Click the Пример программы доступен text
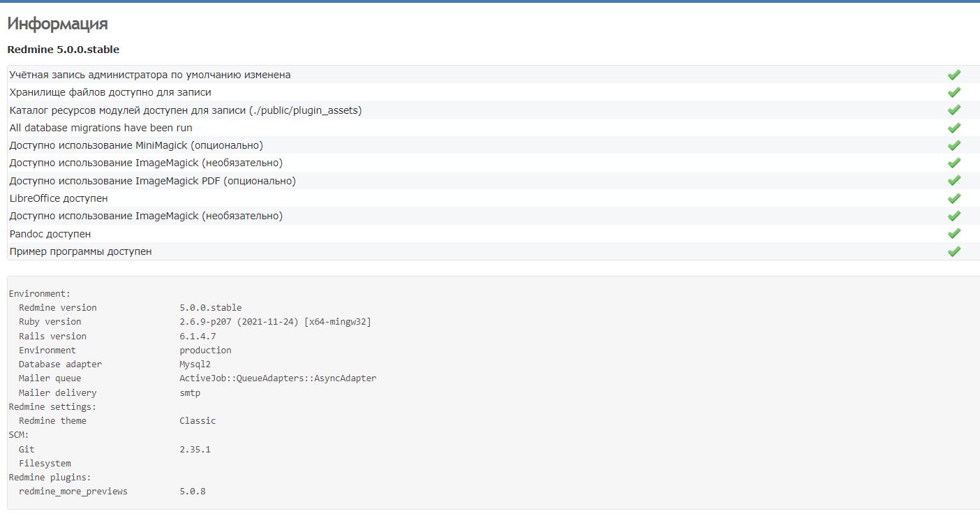This screenshot has height=516, width=980. pyautogui.click(x=80, y=251)
